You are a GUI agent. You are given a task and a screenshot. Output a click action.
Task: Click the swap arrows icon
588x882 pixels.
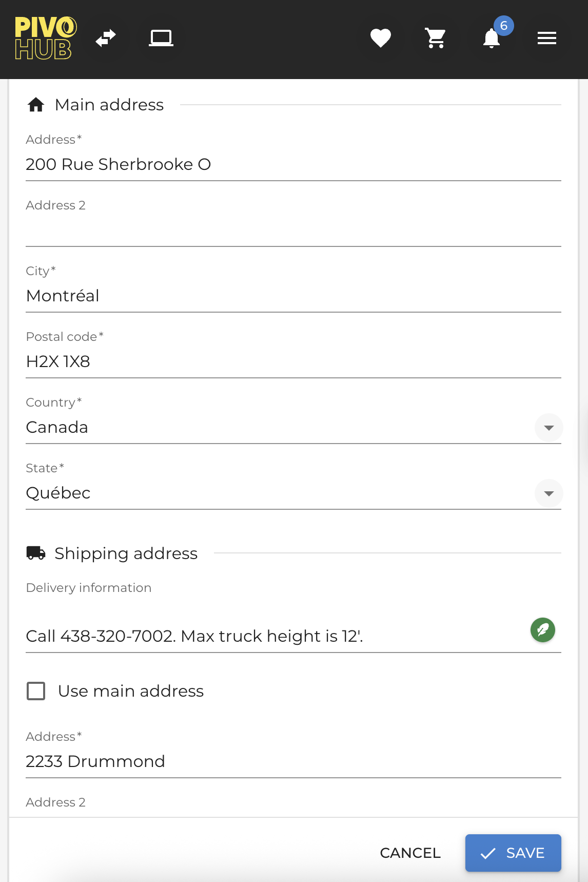(106, 38)
